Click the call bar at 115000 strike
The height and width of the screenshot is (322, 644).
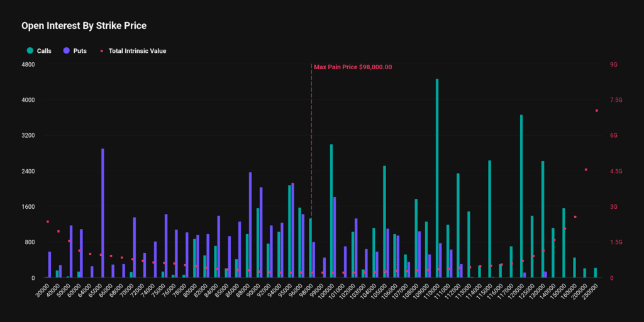click(x=489, y=219)
